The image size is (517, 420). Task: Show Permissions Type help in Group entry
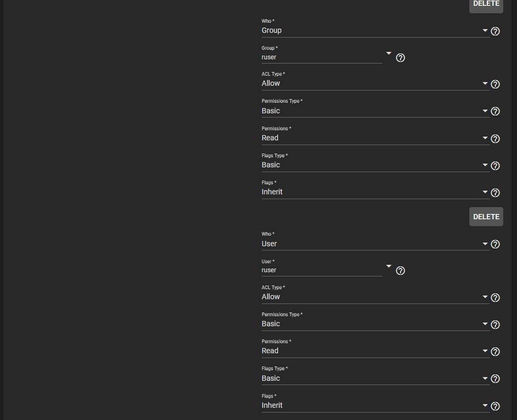495,111
